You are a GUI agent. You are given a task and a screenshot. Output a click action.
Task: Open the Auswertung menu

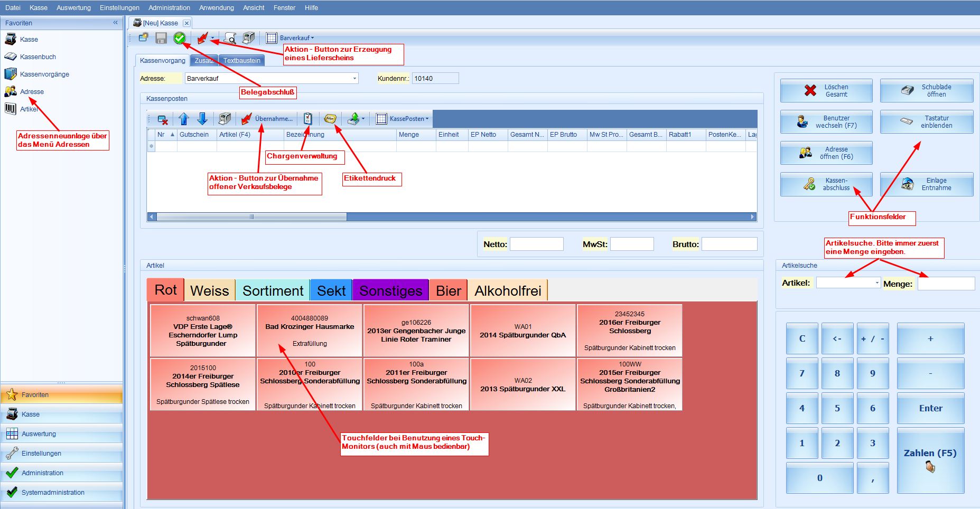point(73,7)
